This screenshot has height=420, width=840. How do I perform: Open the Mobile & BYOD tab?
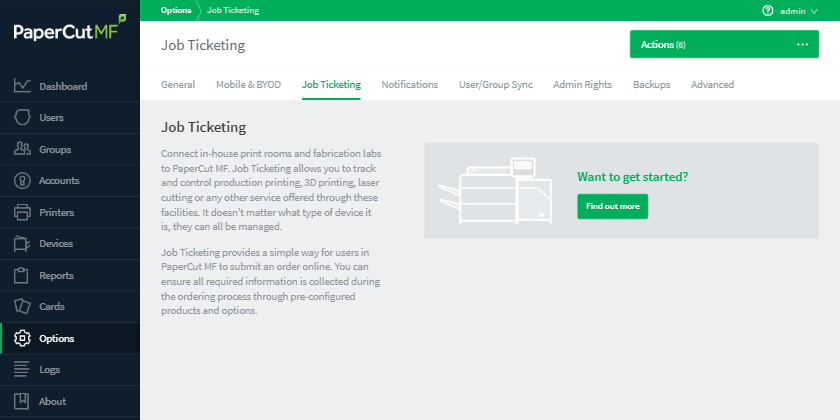tap(249, 84)
